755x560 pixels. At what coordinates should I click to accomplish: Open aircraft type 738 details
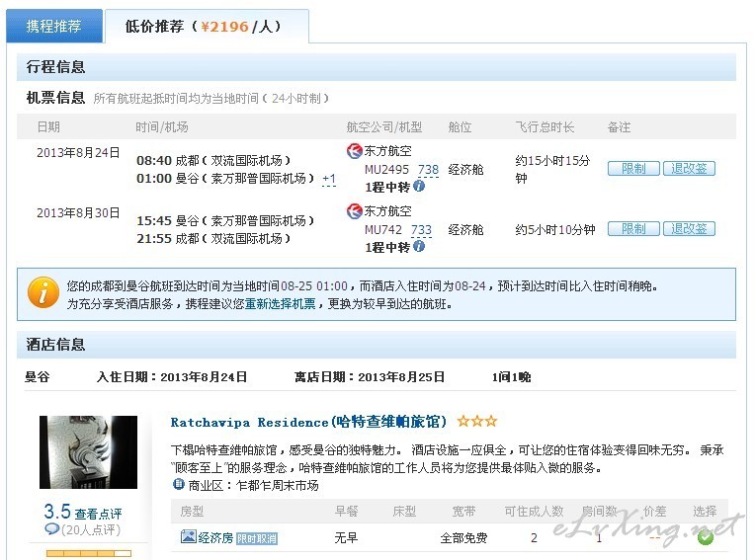tap(428, 170)
